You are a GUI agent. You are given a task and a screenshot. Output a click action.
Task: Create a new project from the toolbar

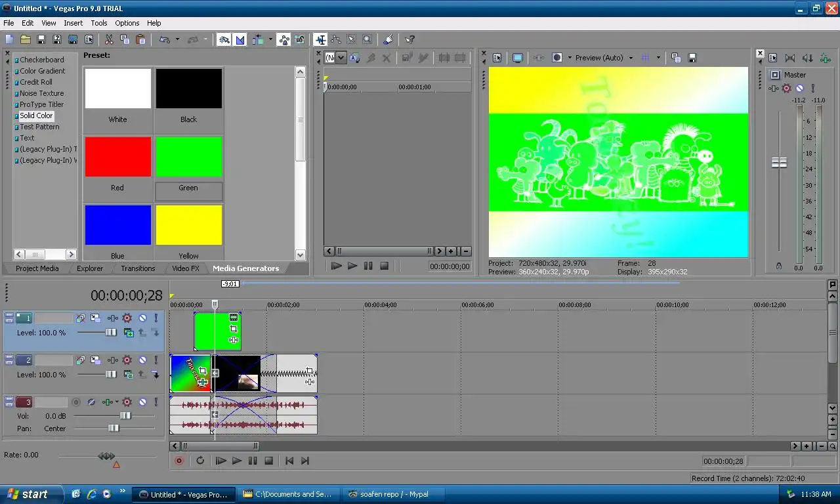9,39
